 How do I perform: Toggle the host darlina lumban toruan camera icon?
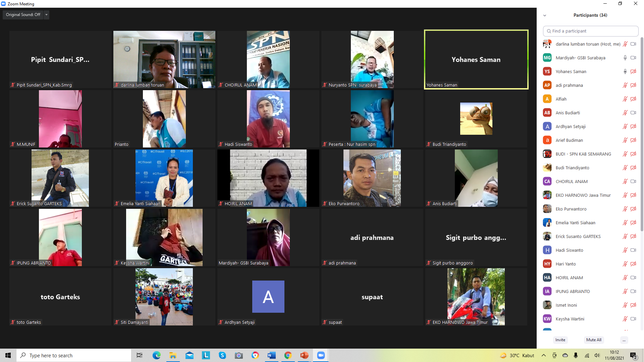(633, 44)
